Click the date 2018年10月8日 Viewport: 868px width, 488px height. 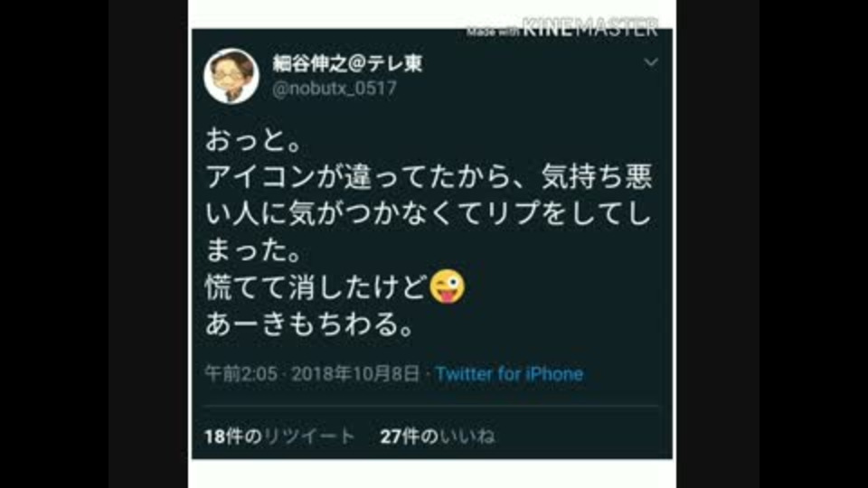click(355, 374)
